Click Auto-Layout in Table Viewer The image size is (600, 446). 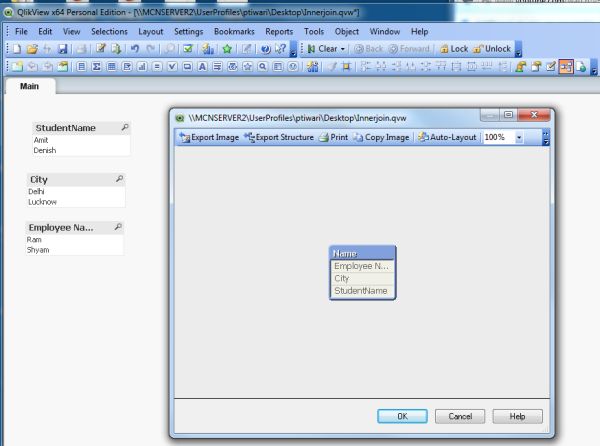coord(447,137)
